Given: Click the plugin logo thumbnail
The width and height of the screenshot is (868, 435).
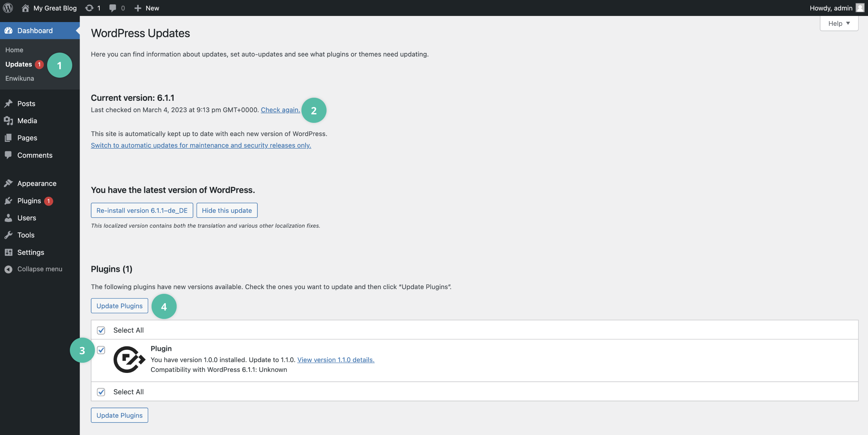Looking at the screenshot, I should (129, 360).
